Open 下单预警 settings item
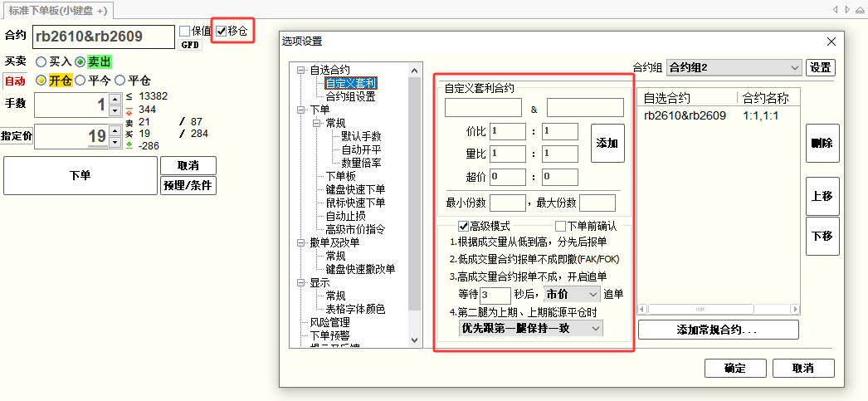 click(x=329, y=335)
